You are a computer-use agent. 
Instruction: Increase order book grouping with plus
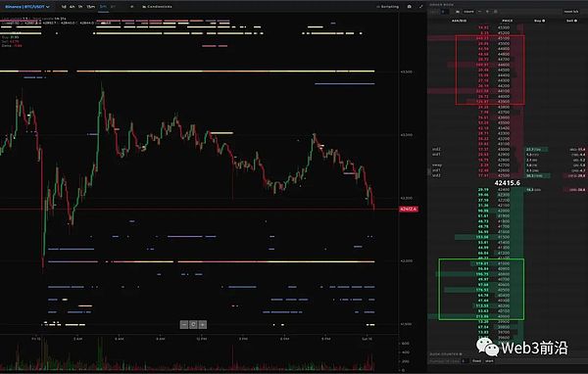click(x=487, y=12)
